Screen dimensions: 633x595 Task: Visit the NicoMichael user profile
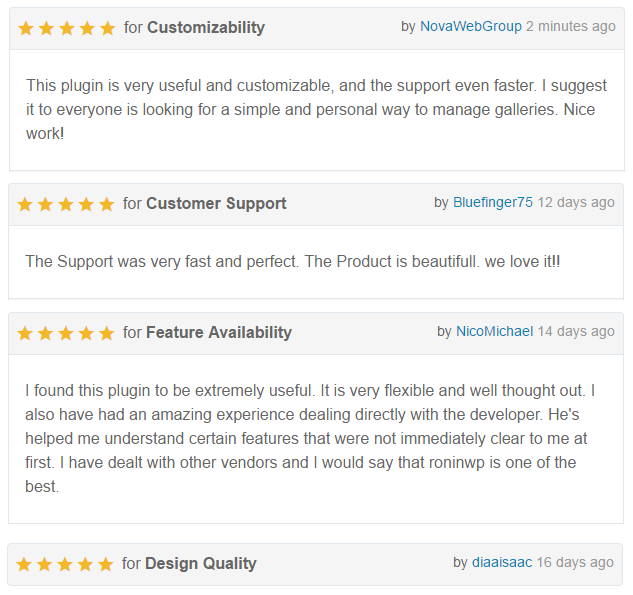494,331
